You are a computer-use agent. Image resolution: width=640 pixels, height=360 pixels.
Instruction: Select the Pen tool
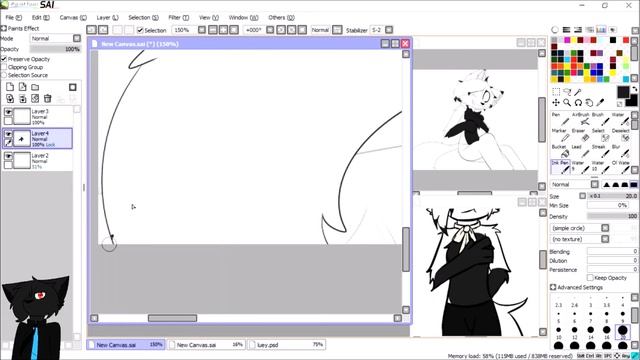click(x=560, y=119)
